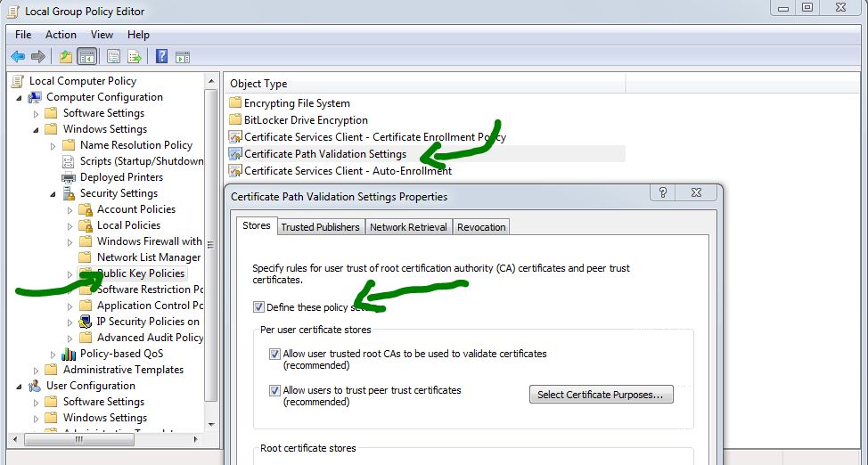Click the Policy-based QoS chart icon

click(69, 354)
